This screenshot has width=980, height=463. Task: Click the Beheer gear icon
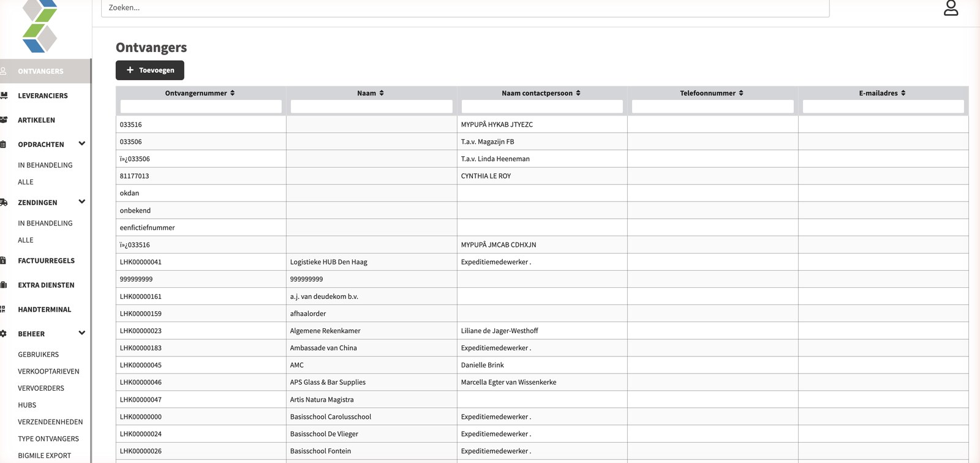pos(4,334)
